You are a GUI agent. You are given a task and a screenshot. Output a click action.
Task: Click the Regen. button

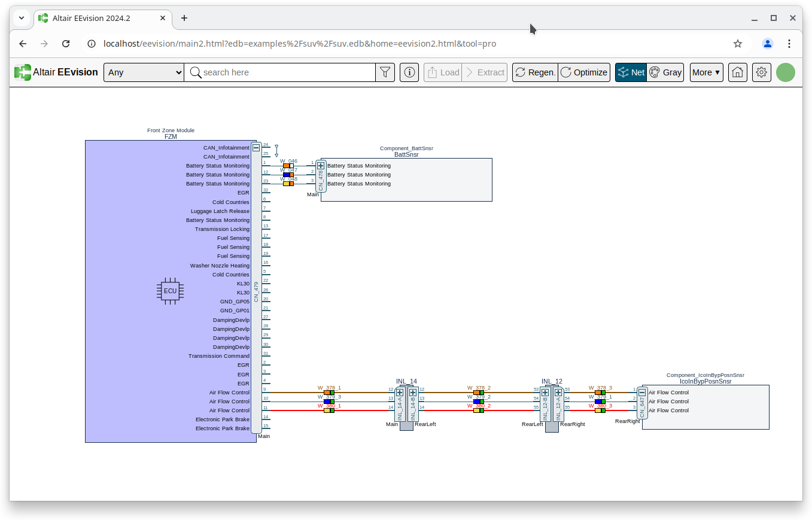[x=535, y=72]
